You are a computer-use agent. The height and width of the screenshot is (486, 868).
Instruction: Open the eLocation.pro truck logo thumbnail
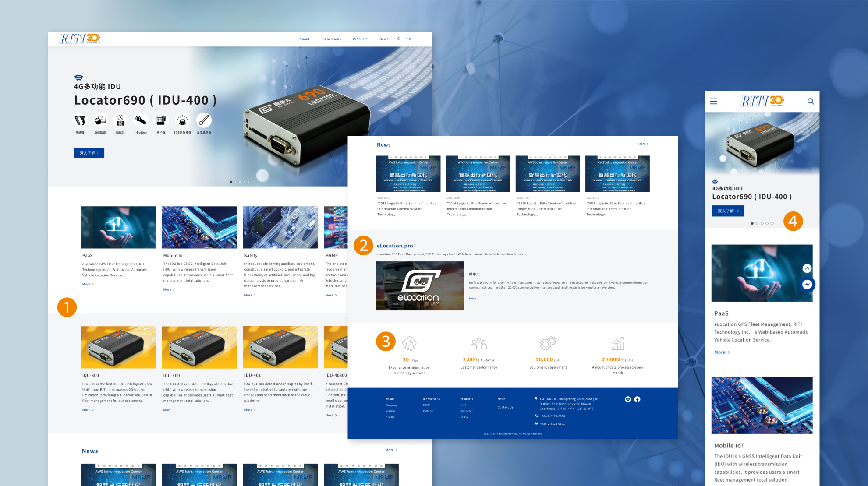pyautogui.click(x=419, y=286)
